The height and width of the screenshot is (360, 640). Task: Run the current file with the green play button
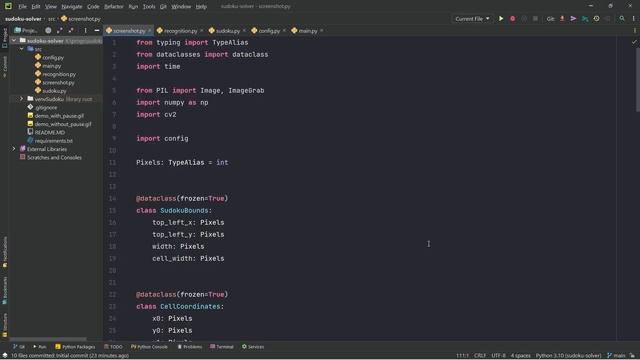pyautogui.click(x=501, y=19)
